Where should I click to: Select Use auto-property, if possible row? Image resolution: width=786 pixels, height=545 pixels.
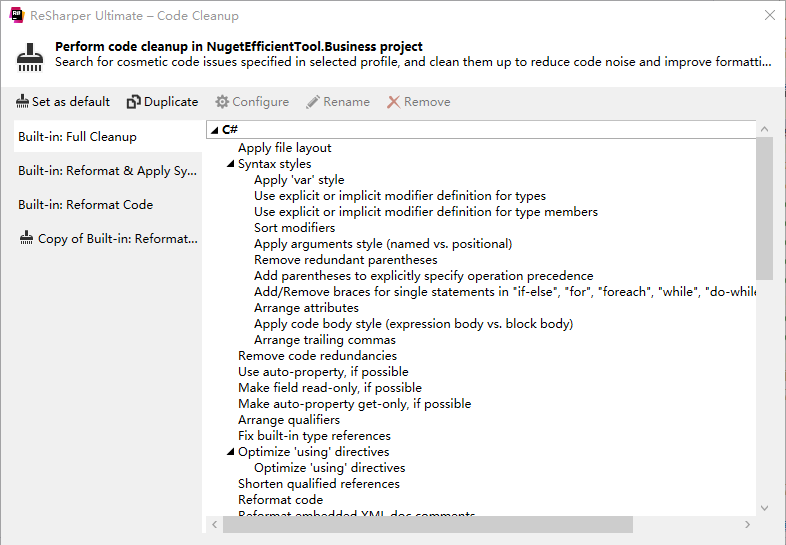click(x=323, y=373)
